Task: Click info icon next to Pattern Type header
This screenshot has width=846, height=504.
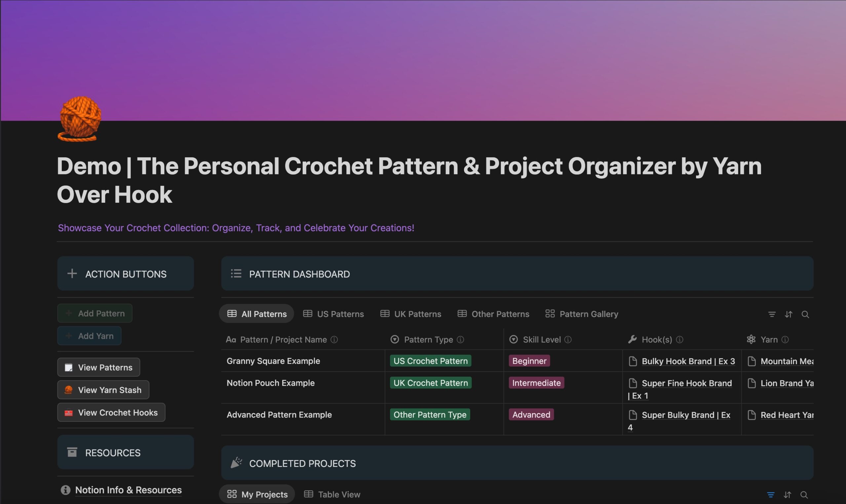Action: tap(460, 340)
